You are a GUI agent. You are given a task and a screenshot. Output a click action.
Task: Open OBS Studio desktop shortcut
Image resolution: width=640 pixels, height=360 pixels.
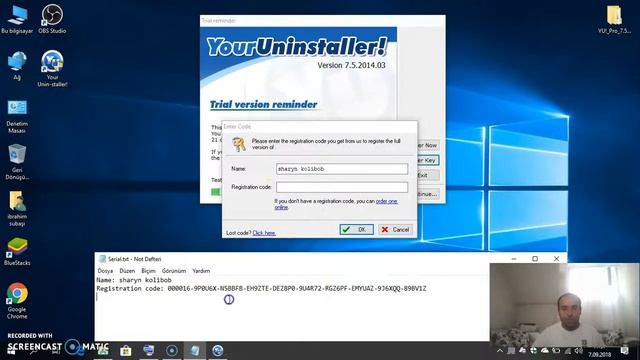(x=52, y=19)
